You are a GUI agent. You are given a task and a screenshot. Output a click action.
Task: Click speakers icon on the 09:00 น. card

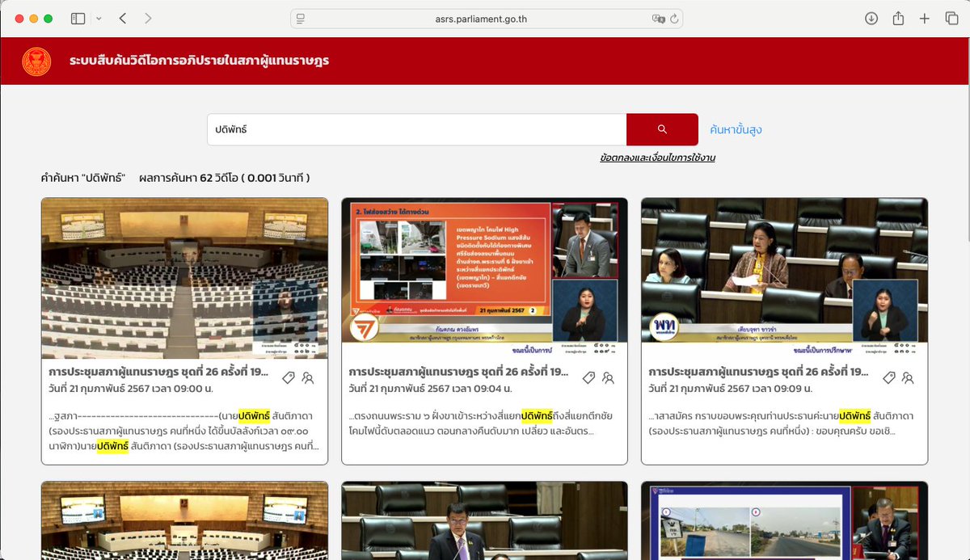[308, 377]
